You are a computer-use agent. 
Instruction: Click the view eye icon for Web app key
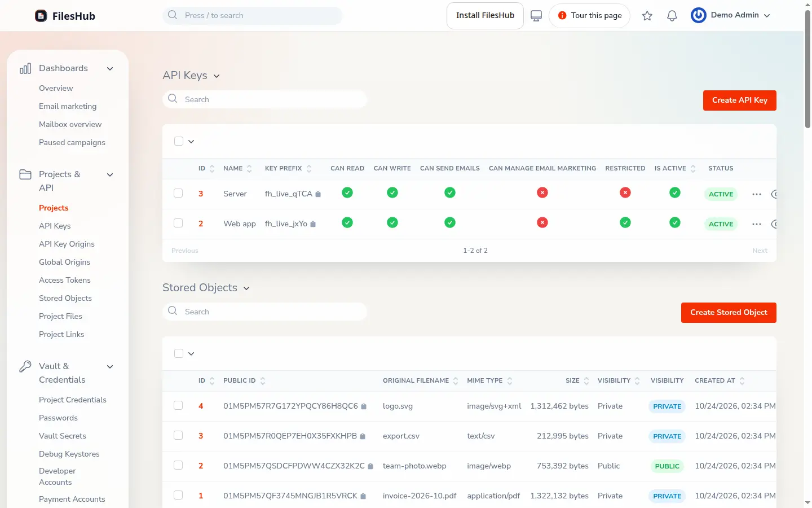tap(774, 224)
